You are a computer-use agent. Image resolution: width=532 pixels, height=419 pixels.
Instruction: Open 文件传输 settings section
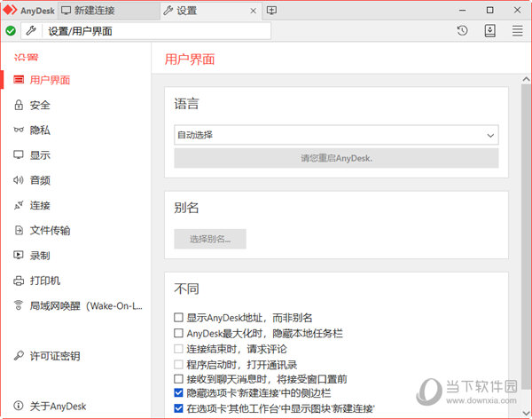[x=50, y=231]
